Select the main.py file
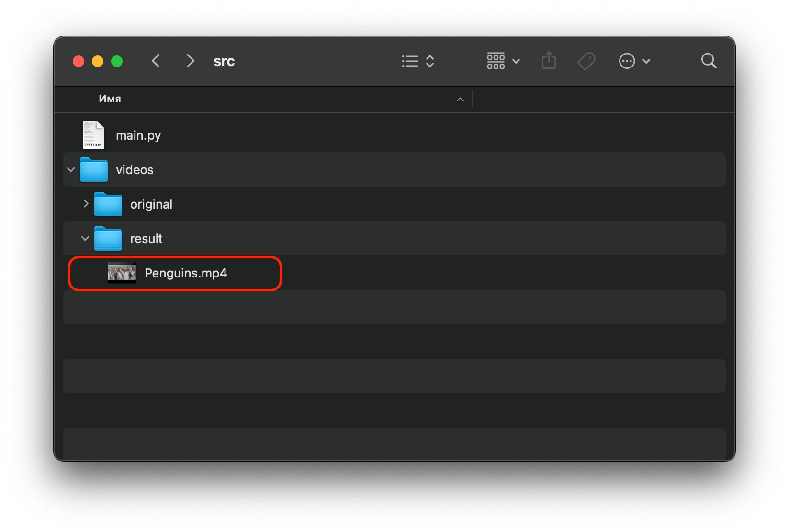Screen dimensions: 789x532 click(138, 135)
